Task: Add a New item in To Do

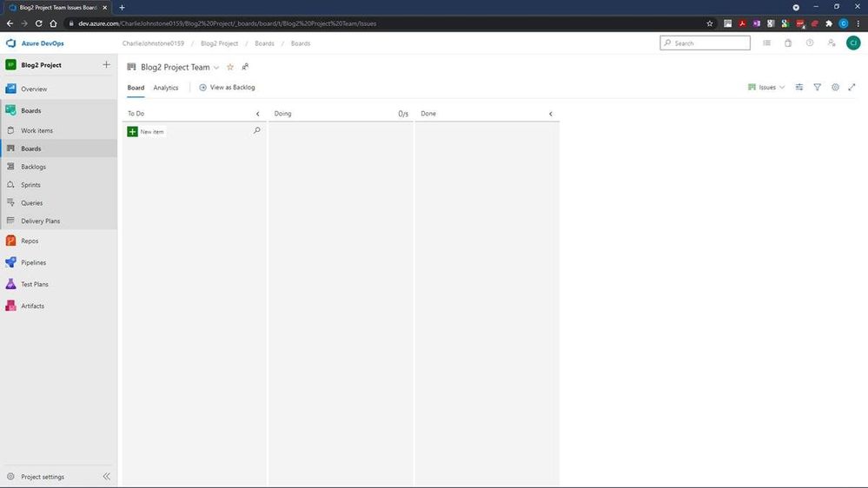Action: 146,132
